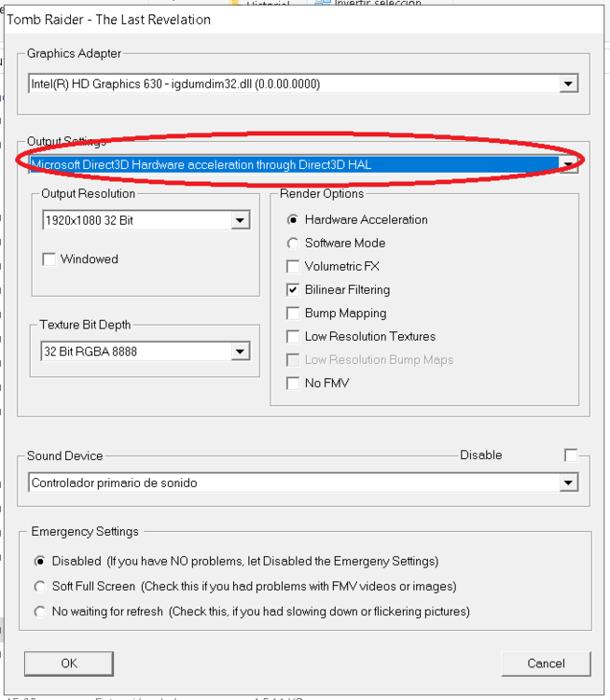Click the OK button
610x700 pixels.
click(x=69, y=664)
